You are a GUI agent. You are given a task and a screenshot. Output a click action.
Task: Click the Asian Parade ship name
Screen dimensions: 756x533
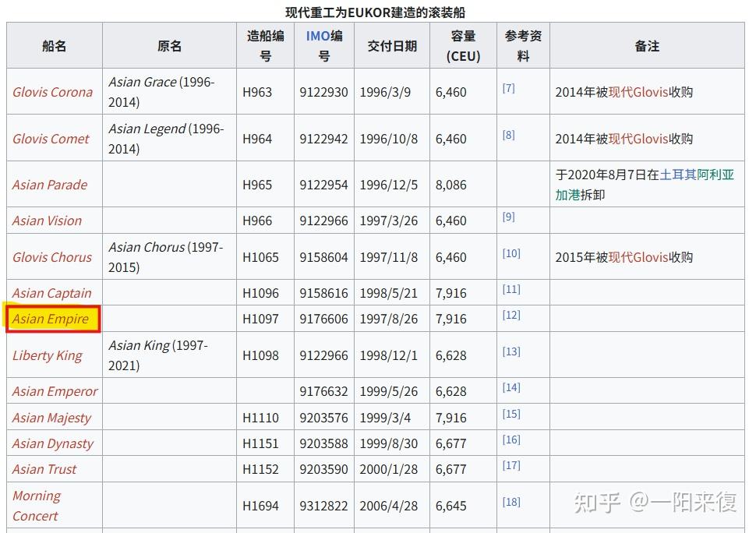tap(50, 185)
